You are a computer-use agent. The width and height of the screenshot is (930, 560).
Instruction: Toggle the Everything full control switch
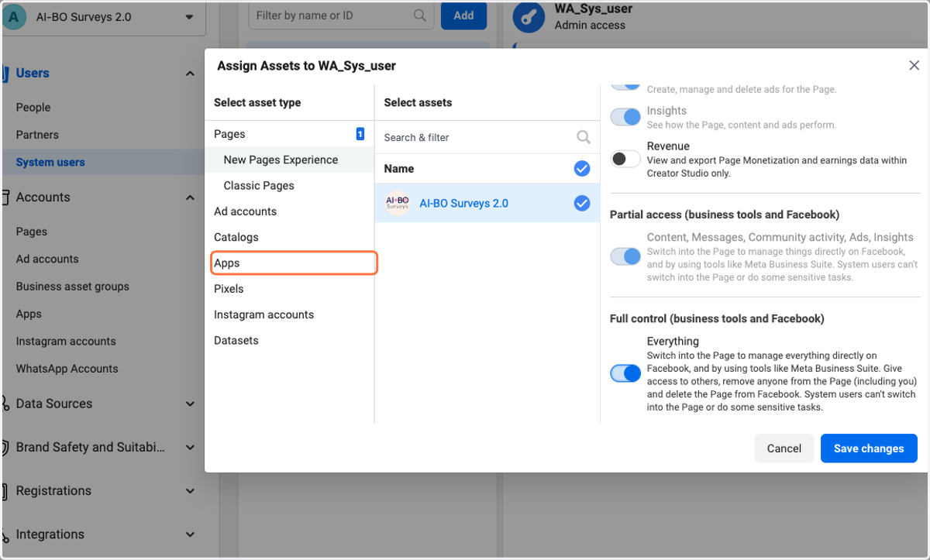pyautogui.click(x=625, y=373)
